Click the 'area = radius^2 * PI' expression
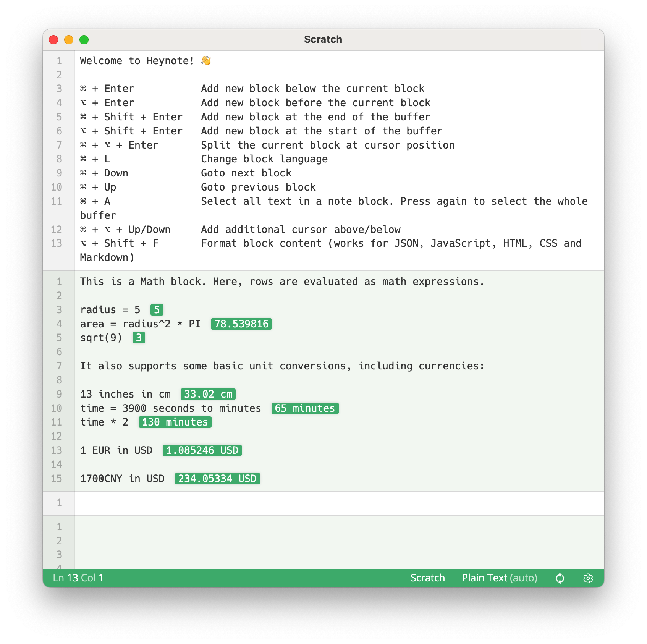 [x=140, y=324]
